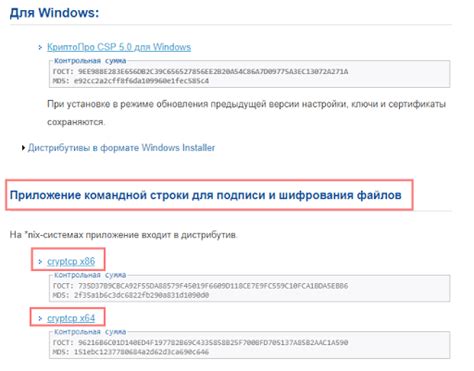Expand Дистрибутивы в формате Windows Installer
Image resolution: width=474 pixels, height=371 pixels.
pyautogui.click(x=121, y=148)
